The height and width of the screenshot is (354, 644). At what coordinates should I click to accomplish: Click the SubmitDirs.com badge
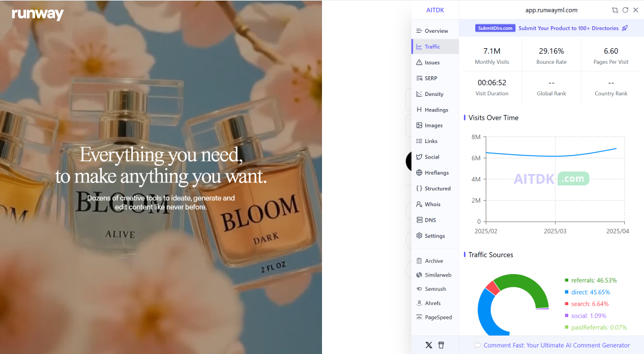click(496, 29)
